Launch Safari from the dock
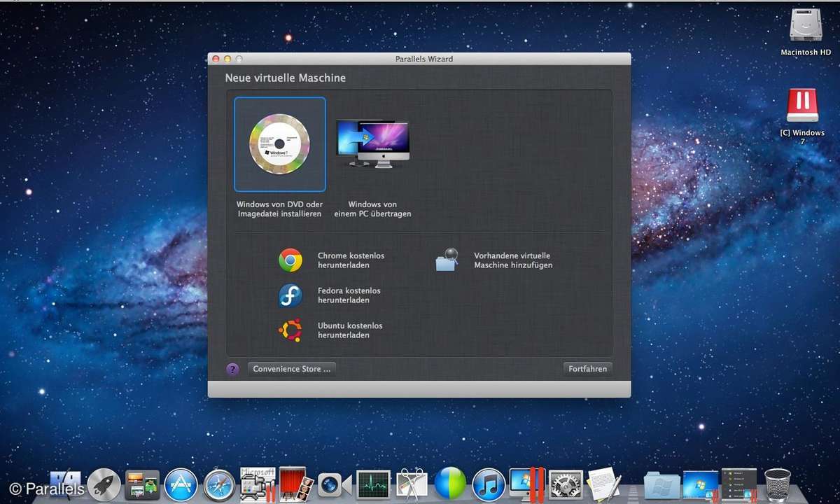This screenshot has width=840, height=504. pos(219,484)
